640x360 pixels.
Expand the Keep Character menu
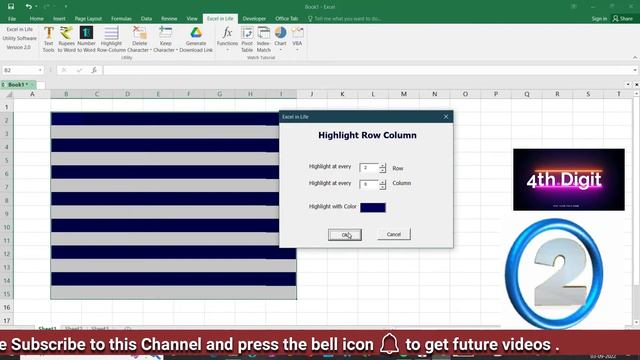click(x=165, y=39)
